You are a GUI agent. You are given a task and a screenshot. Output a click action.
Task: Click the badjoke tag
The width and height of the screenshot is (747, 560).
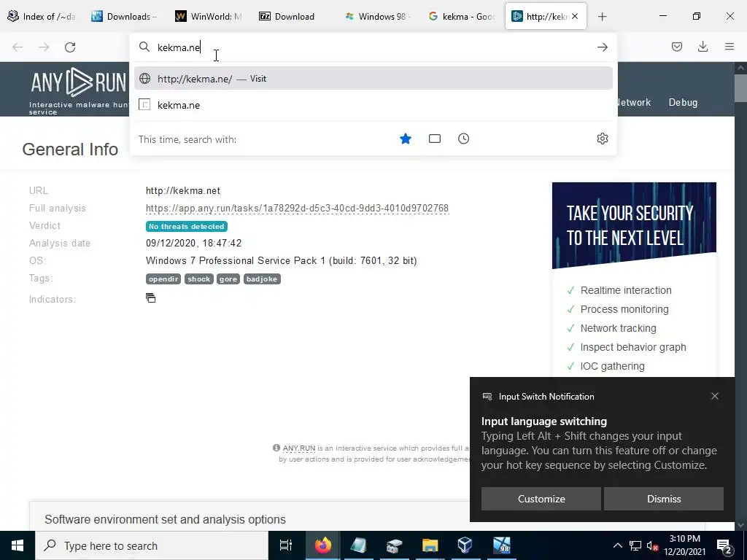[x=262, y=279]
